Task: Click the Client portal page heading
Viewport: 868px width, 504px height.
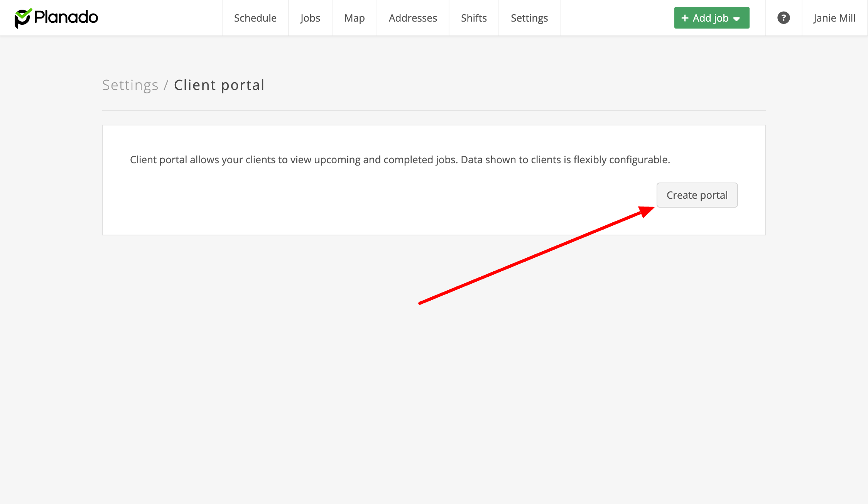Action: pos(219,85)
